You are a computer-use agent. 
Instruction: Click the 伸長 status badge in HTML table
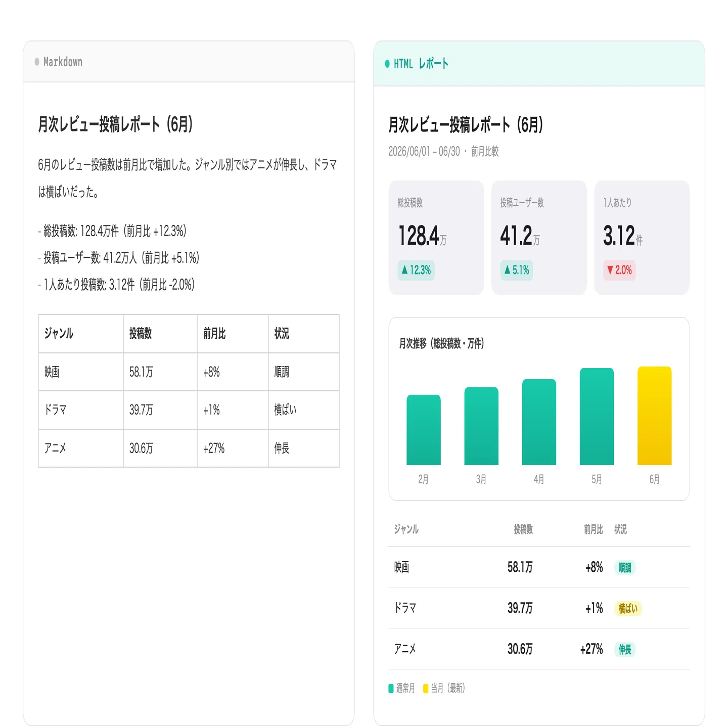point(625,650)
